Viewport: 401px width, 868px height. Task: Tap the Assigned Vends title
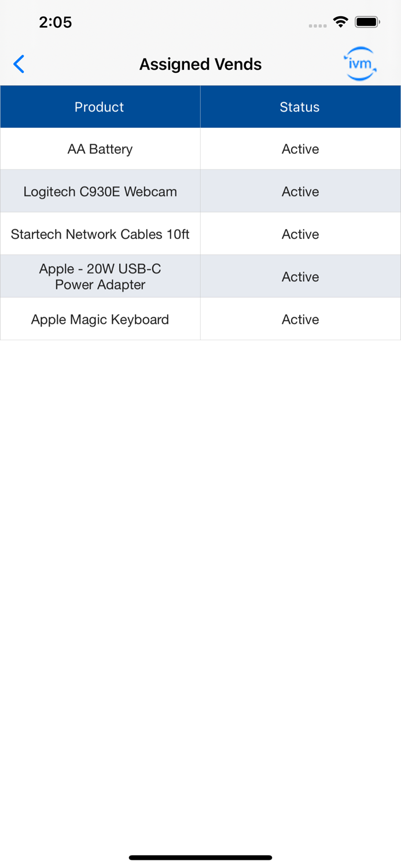click(x=200, y=64)
